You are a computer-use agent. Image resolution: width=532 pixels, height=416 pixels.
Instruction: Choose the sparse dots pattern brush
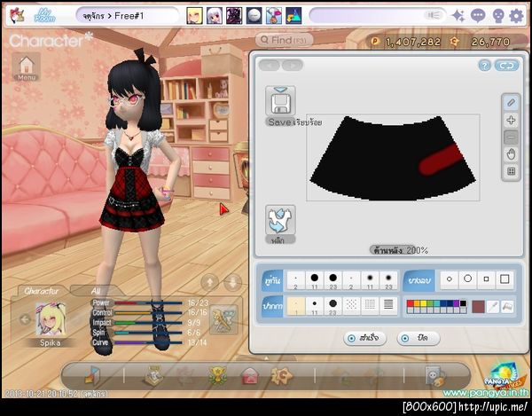(351, 306)
